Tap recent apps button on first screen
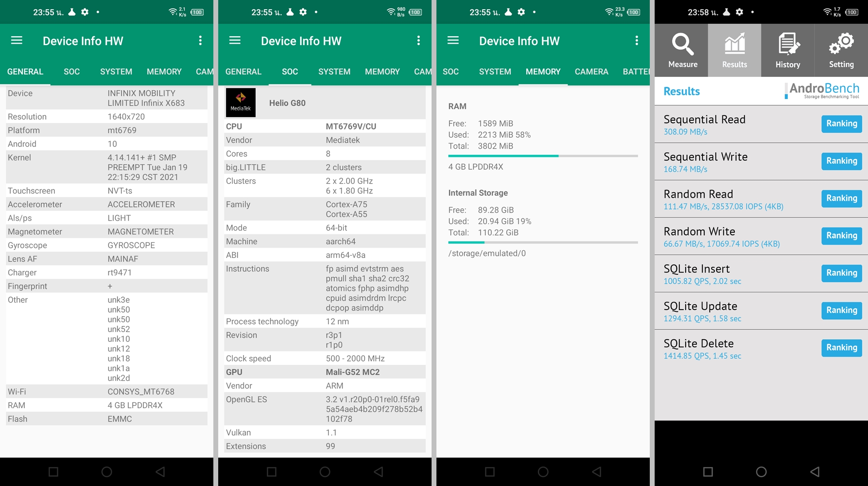868x486 pixels. [x=54, y=472]
